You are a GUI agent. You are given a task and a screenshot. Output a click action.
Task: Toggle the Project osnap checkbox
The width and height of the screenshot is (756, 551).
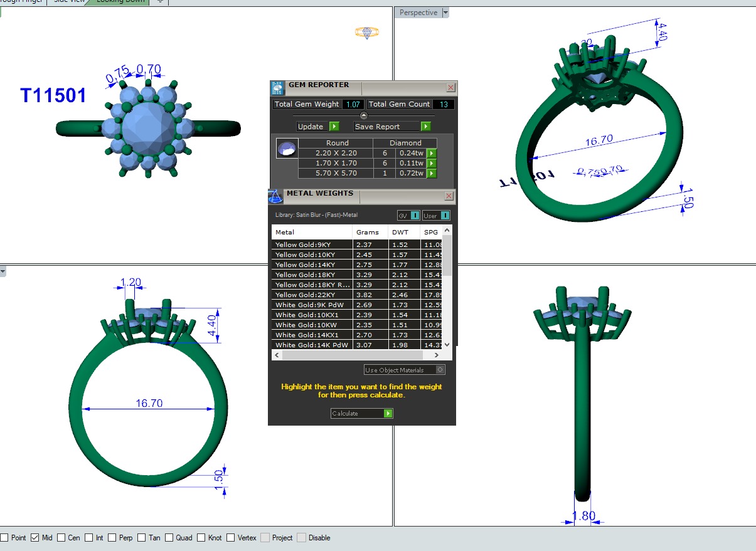(265, 538)
